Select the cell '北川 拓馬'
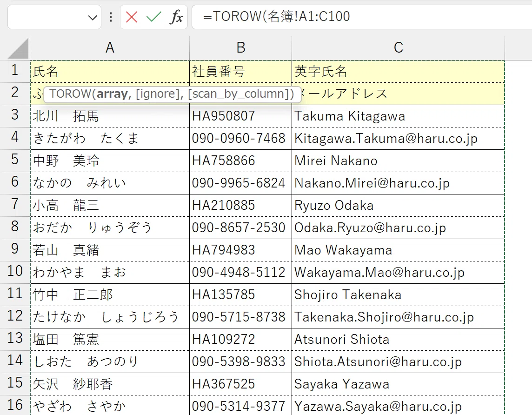Screen dimensions: 532x415 click(110, 116)
